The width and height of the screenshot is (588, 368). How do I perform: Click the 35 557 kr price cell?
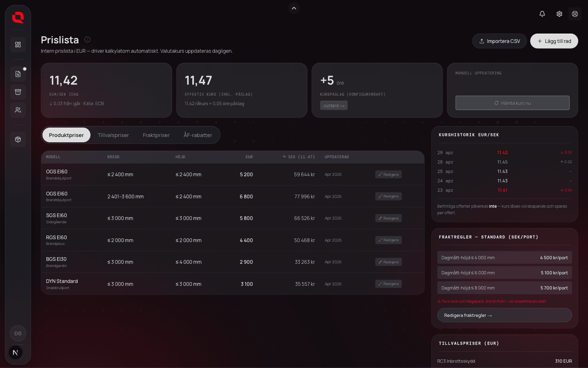click(x=305, y=284)
